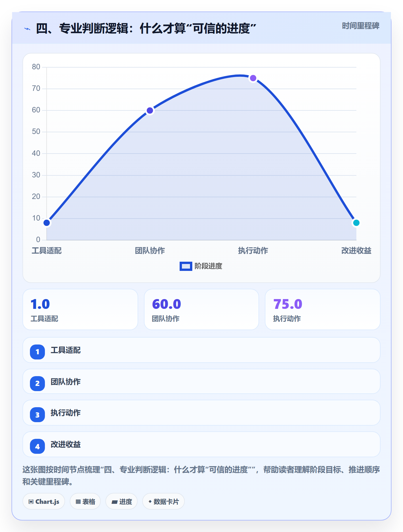Open the 1.0 工具适配 data card
Screen dimensions: 403x532
point(80,309)
